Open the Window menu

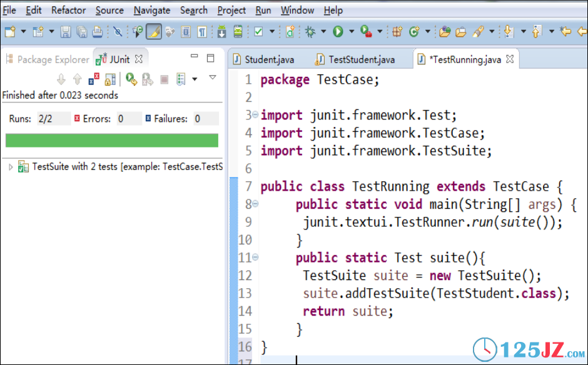click(297, 10)
